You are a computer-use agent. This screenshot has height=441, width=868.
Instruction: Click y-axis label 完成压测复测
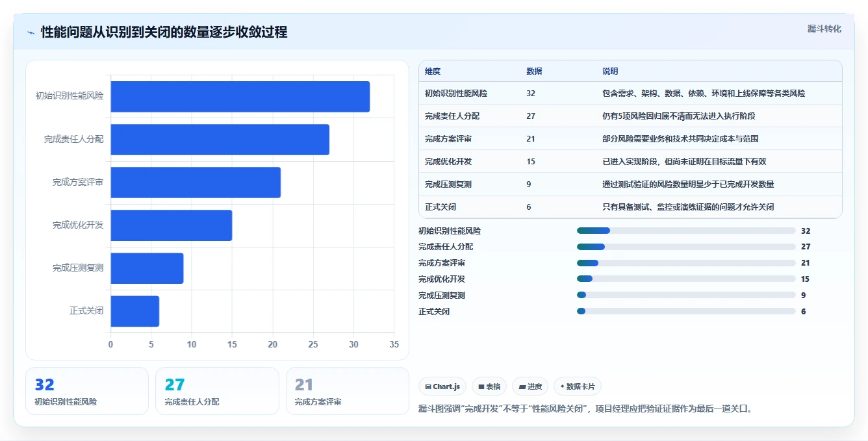pos(78,268)
